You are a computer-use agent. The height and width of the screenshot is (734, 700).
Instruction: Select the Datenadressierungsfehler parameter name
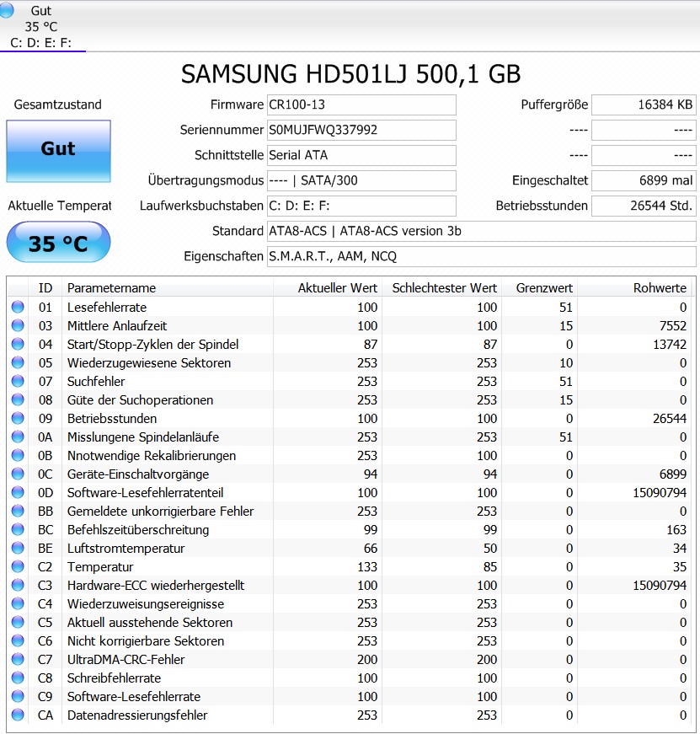(x=137, y=715)
